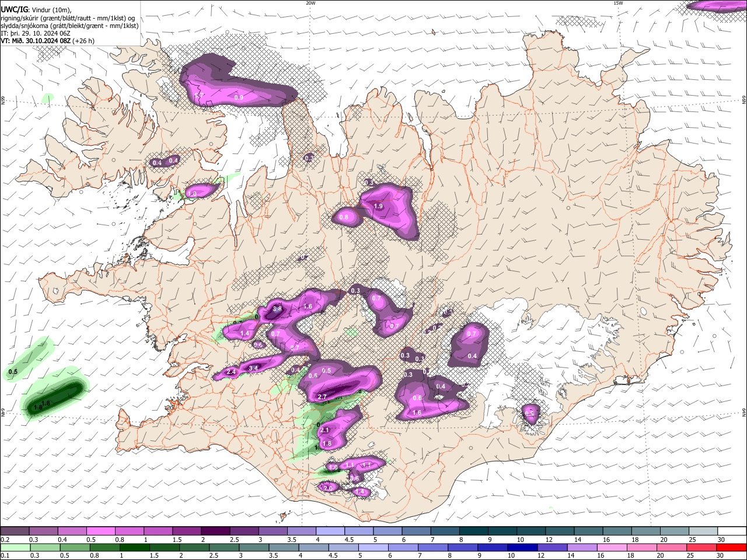Click the 1.9 precipitation value on the map
This screenshot has height=560, width=747.
(x=378, y=206)
